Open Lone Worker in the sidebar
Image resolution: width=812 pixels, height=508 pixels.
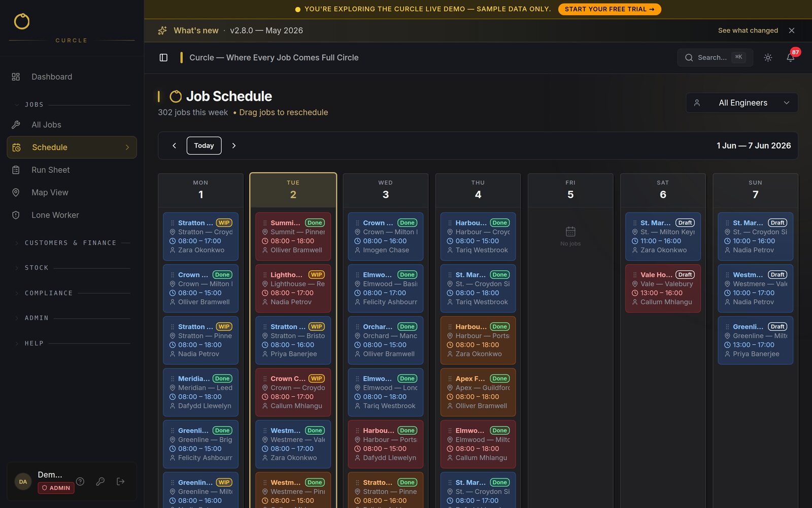point(72,215)
